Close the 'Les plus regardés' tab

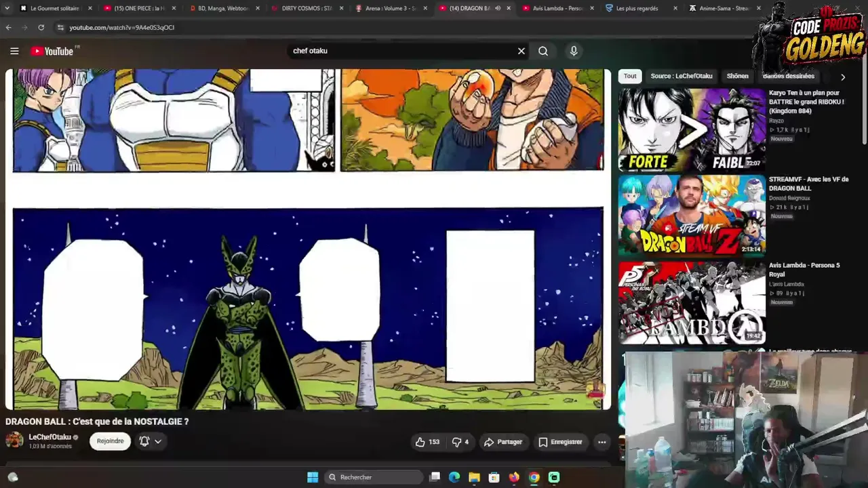coord(675,8)
